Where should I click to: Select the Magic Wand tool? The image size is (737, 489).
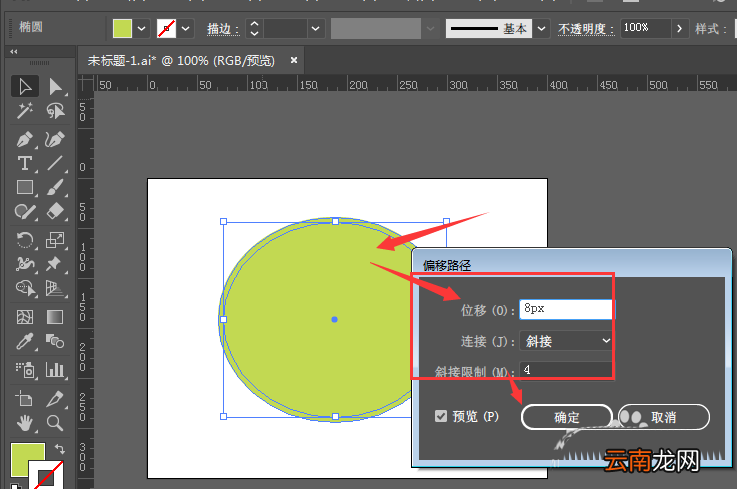[x=25, y=111]
